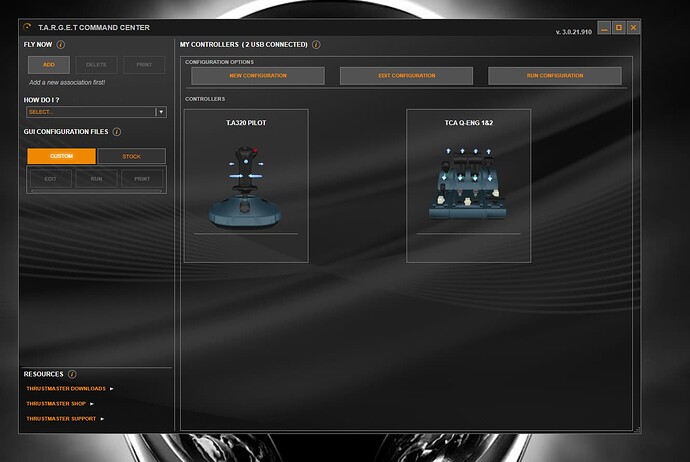The image size is (690, 462).
Task: Click the Fly Now info icon
Action: pos(61,44)
